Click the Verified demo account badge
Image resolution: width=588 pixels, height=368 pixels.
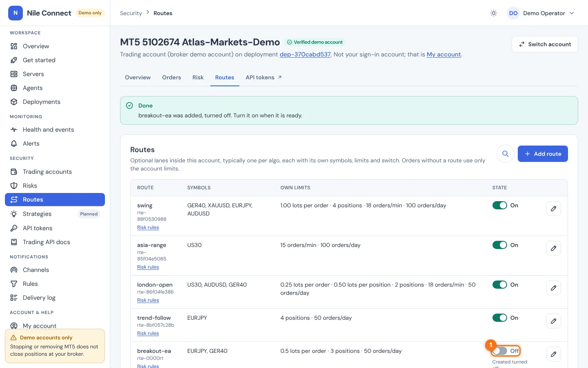pyautogui.click(x=315, y=42)
